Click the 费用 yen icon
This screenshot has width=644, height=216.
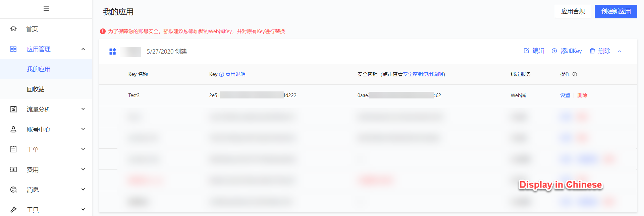(x=13, y=169)
